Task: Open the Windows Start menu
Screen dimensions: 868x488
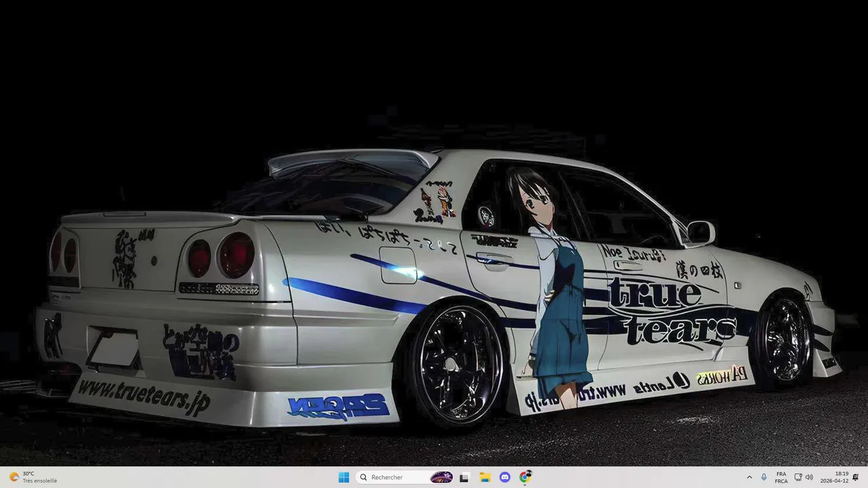Action: pyautogui.click(x=344, y=477)
